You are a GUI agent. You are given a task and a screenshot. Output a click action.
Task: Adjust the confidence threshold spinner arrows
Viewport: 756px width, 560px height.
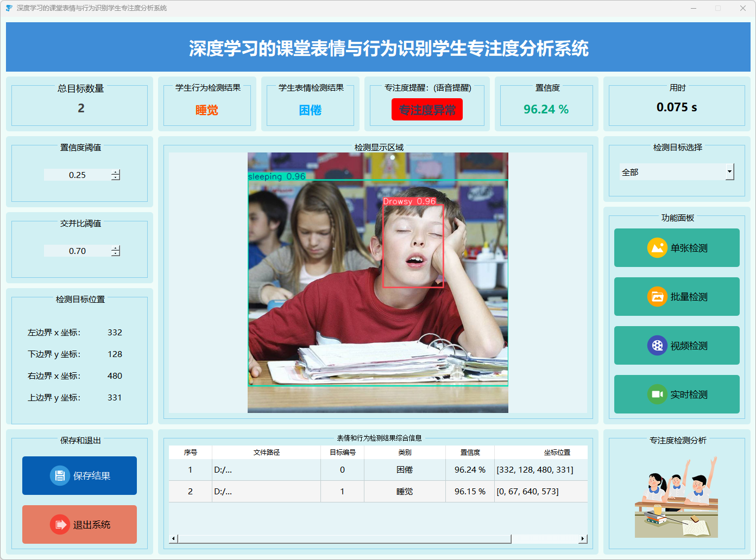pos(116,175)
